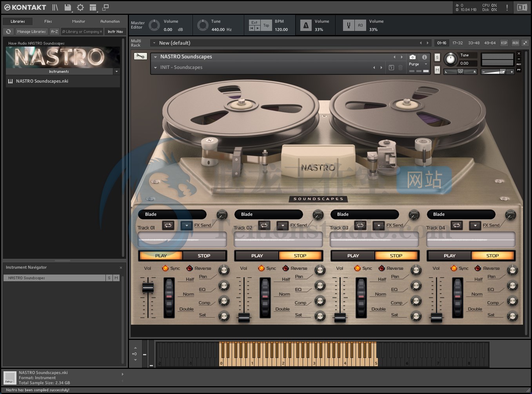Image resolution: width=532 pixels, height=394 pixels.
Task: Click the Track 03 Comp knob
Action: tap(416, 301)
